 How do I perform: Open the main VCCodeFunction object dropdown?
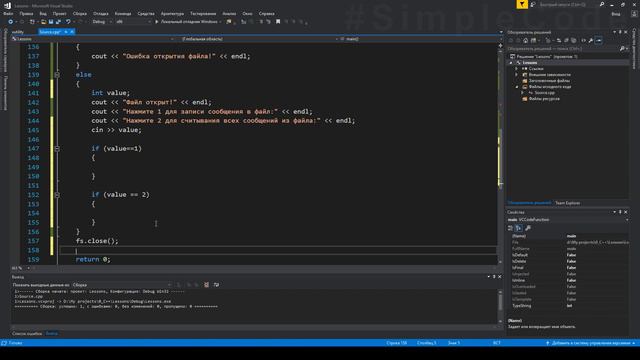tap(568, 220)
